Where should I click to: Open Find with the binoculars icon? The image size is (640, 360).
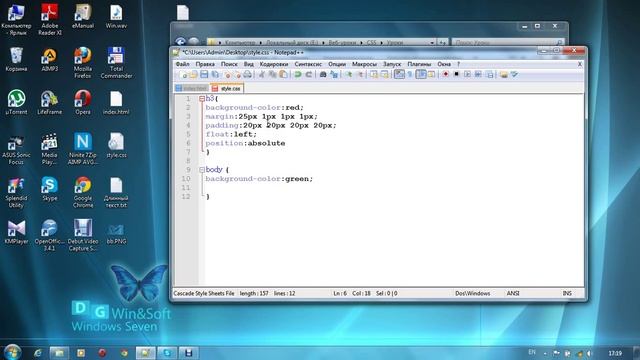pos(323,74)
